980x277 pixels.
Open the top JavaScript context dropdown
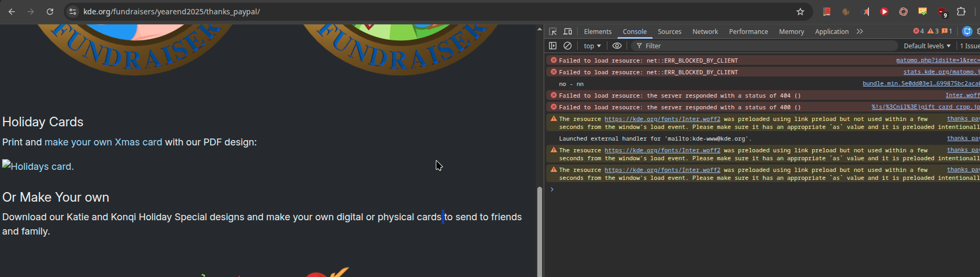pyautogui.click(x=592, y=46)
